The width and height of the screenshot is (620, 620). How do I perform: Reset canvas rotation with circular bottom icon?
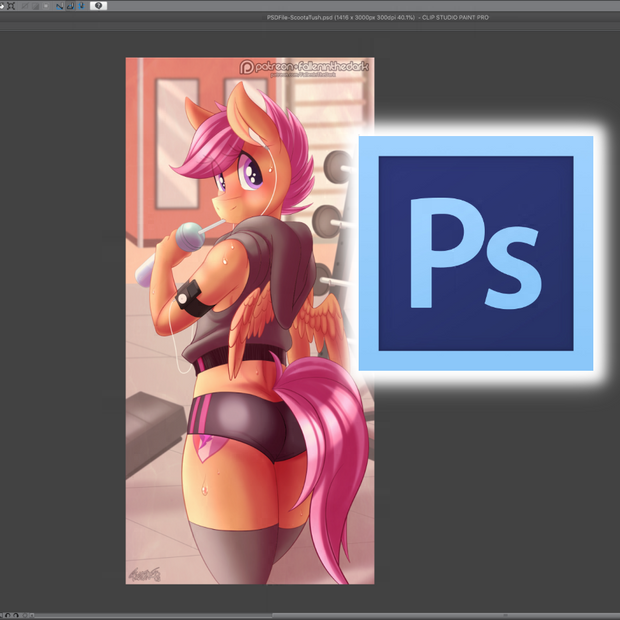[25, 616]
